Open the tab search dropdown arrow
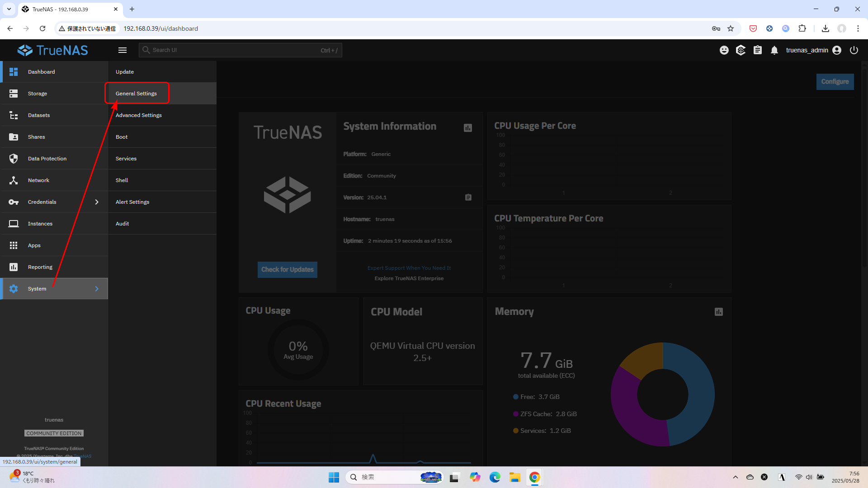Screen dimensions: 868x488 click(x=9, y=9)
